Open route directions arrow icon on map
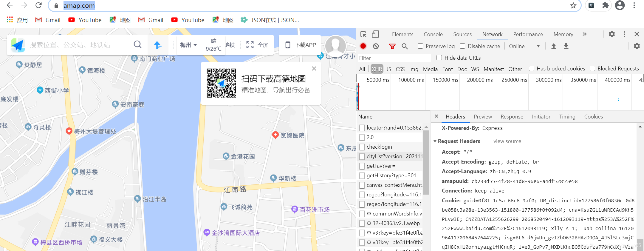The width and height of the screenshot is (644, 251). (x=158, y=45)
